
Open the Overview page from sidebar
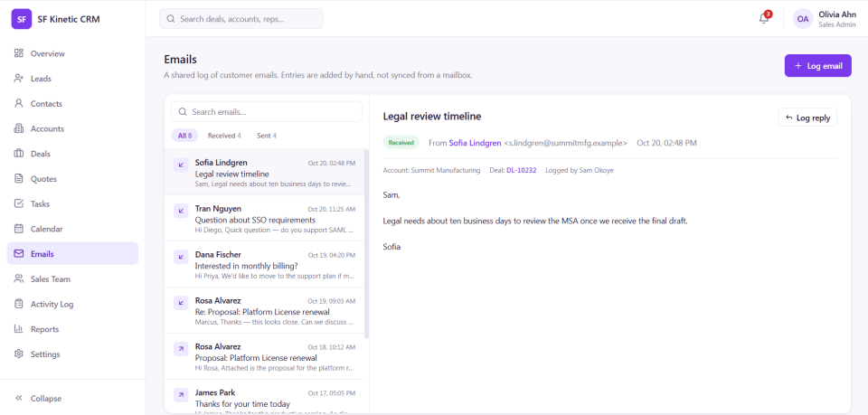tap(72, 53)
